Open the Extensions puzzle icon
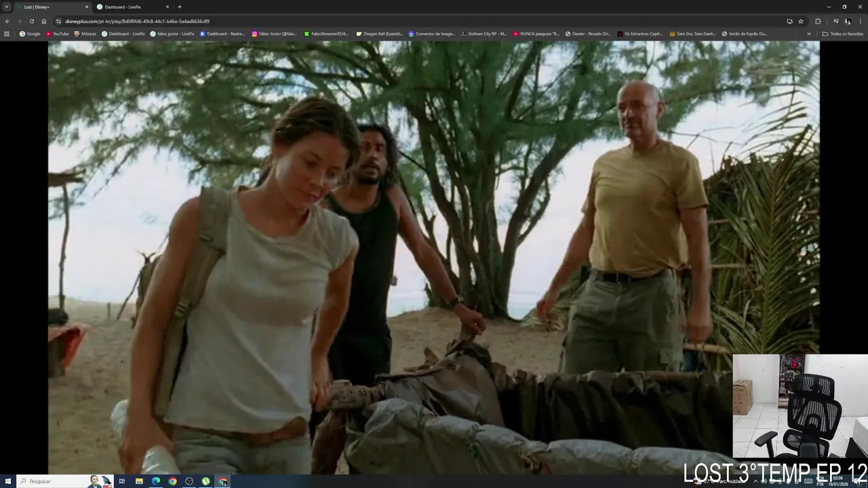 [818, 21]
